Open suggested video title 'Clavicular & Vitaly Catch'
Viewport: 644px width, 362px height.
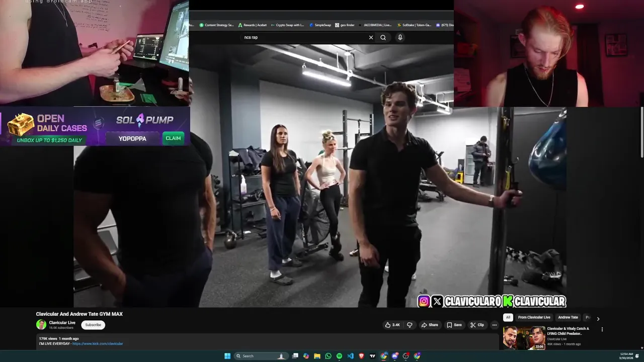[568, 331]
